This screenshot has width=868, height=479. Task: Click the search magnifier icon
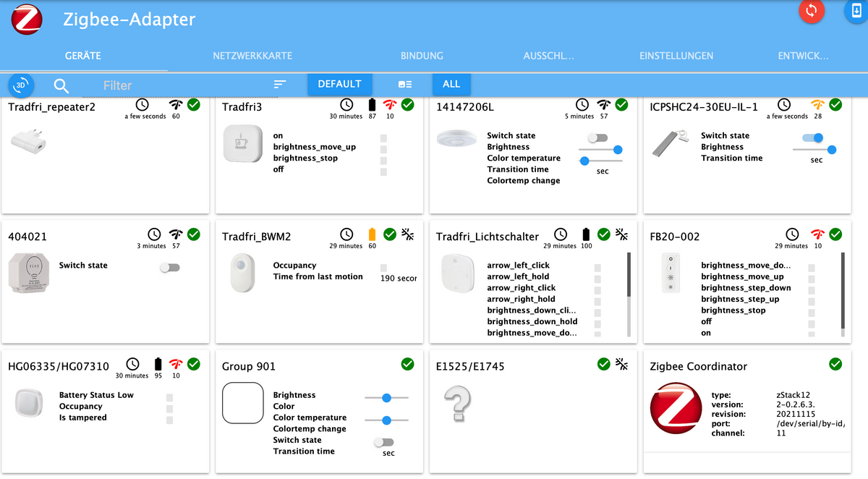tap(61, 85)
